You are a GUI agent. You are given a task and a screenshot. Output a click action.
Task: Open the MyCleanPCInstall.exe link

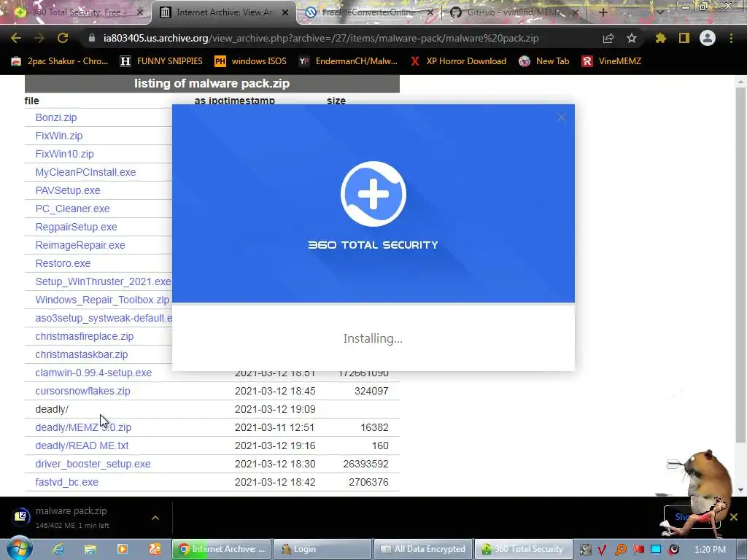[x=85, y=172]
